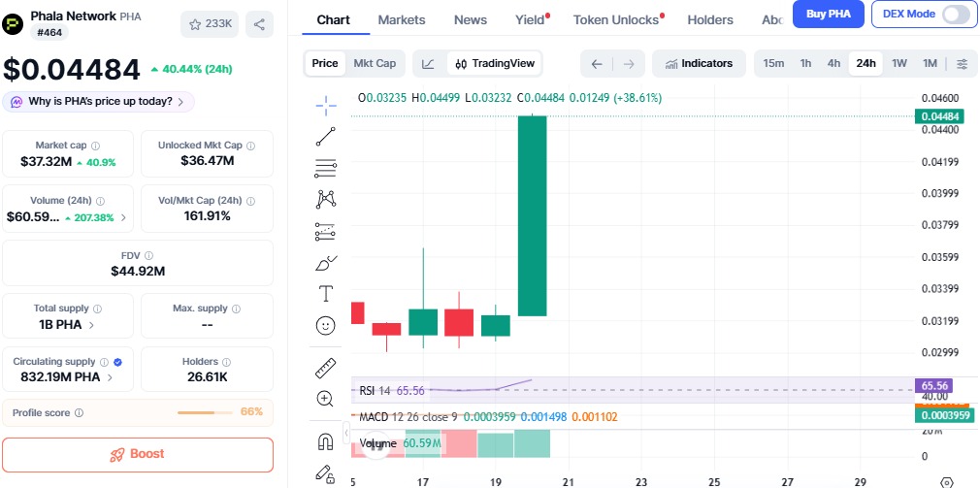Click the Buy PHA button
Viewport: 980px width, 488px height.
coord(828,14)
